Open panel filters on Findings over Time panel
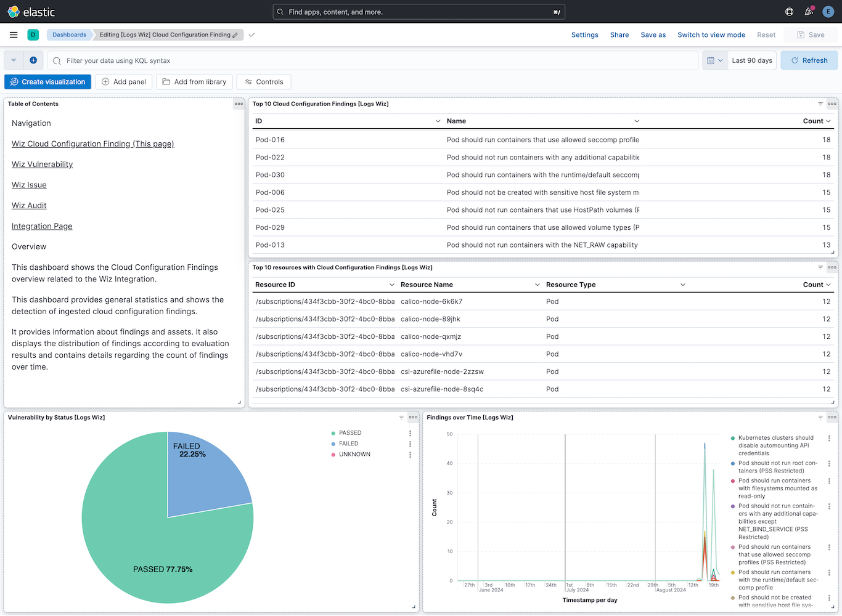The height and width of the screenshot is (616, 842). [820, 417]
